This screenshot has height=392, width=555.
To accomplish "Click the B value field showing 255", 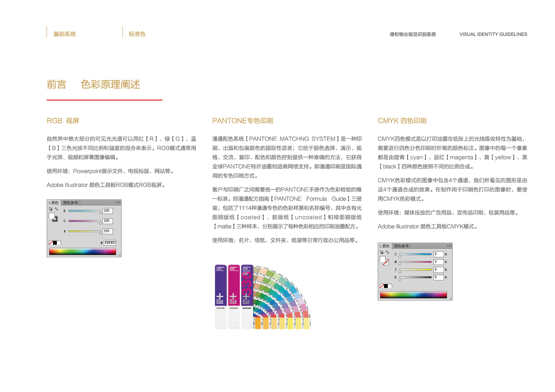I will tap(108, 231).
